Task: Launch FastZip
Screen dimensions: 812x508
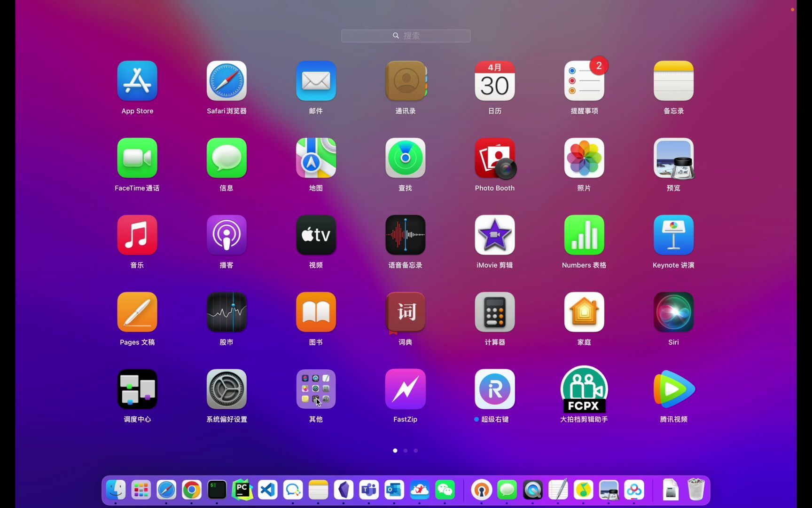Action: click(406, 389)
